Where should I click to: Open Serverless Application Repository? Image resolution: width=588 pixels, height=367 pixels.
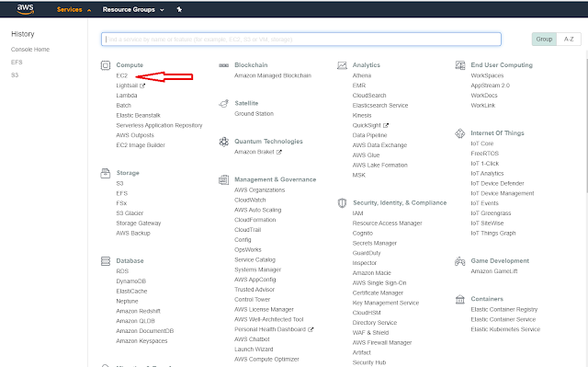(159, 125)
